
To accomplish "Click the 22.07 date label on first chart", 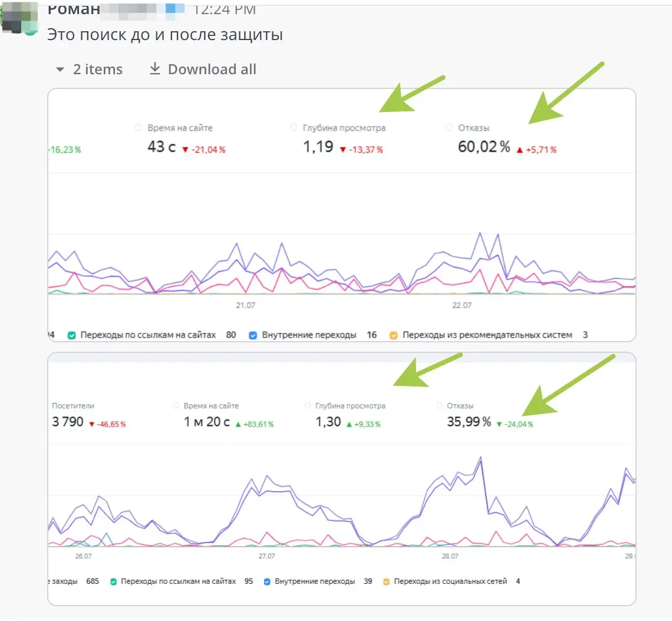I will tap(462, 305).
